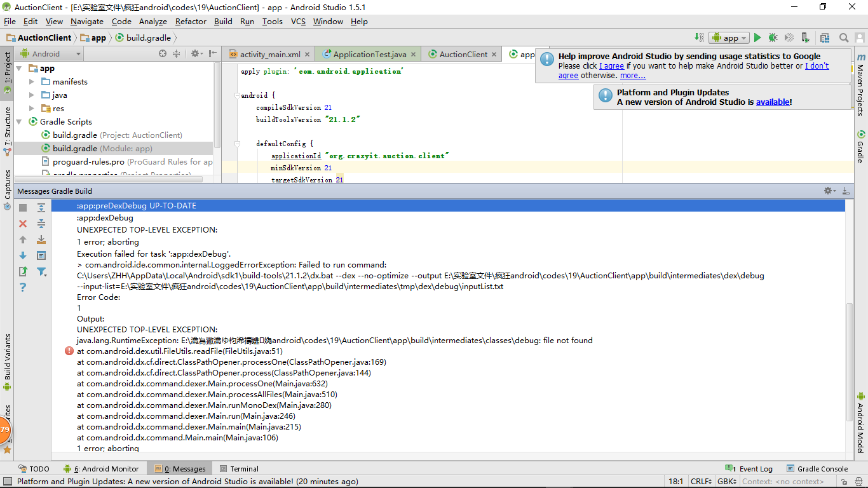868x488 pixels.
Task: Open Project panel gear settings menu
Action: pos(196,54)
